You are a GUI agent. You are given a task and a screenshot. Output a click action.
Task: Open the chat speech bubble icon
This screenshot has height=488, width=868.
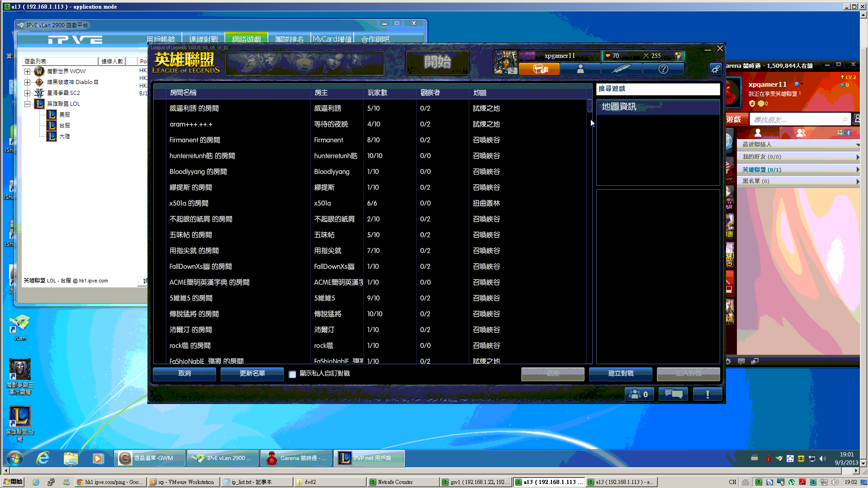point(673,394)
